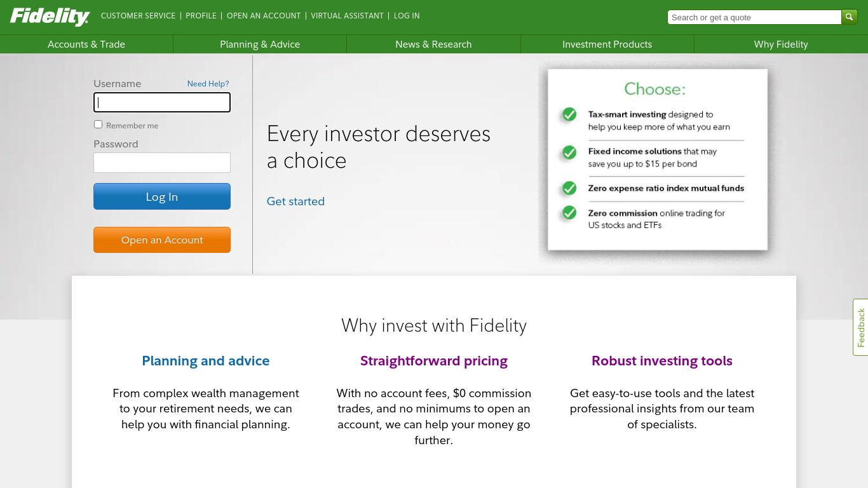
Task: Click the search magnifier icon button
Action: pyautogui.click(x=849, y=17)
